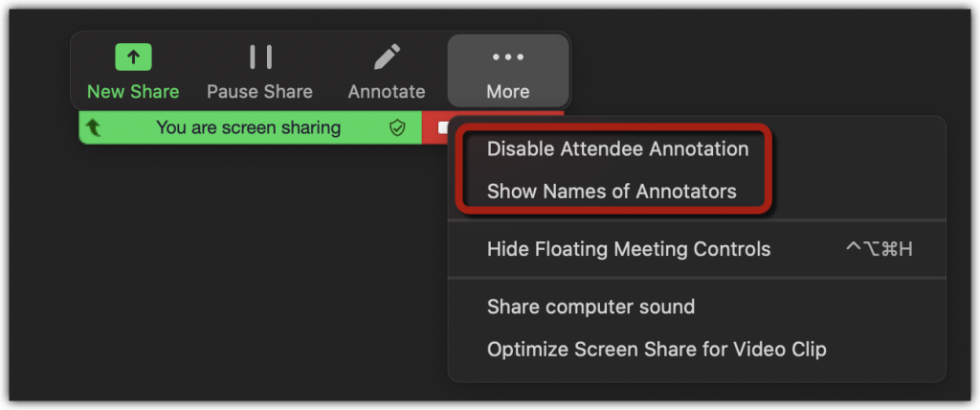This screenshot has width=980, height=410.
Task: Click the New Share text label
Action: click(133, 91)
